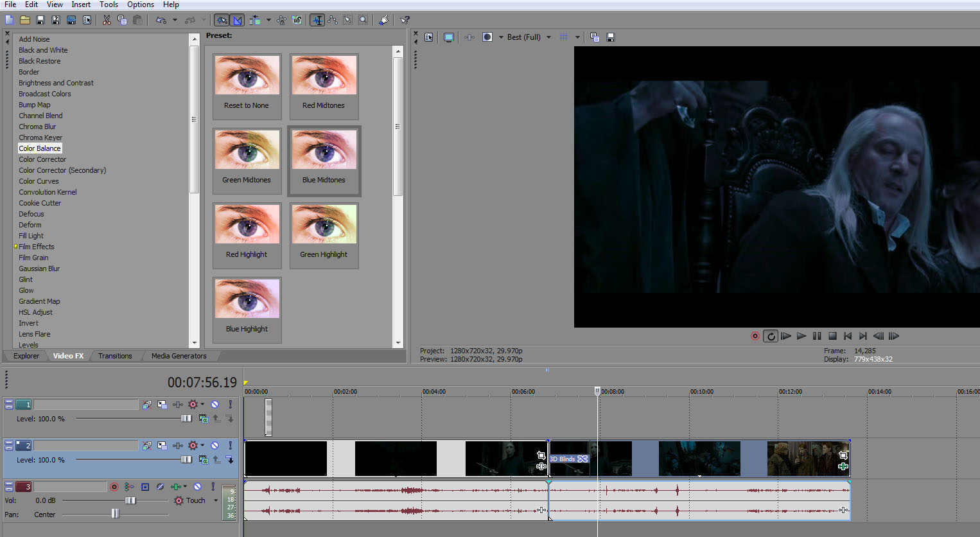This screenshot has width=980, height=537.
Task: Click the Pause button under the preview
Action: 817,336
